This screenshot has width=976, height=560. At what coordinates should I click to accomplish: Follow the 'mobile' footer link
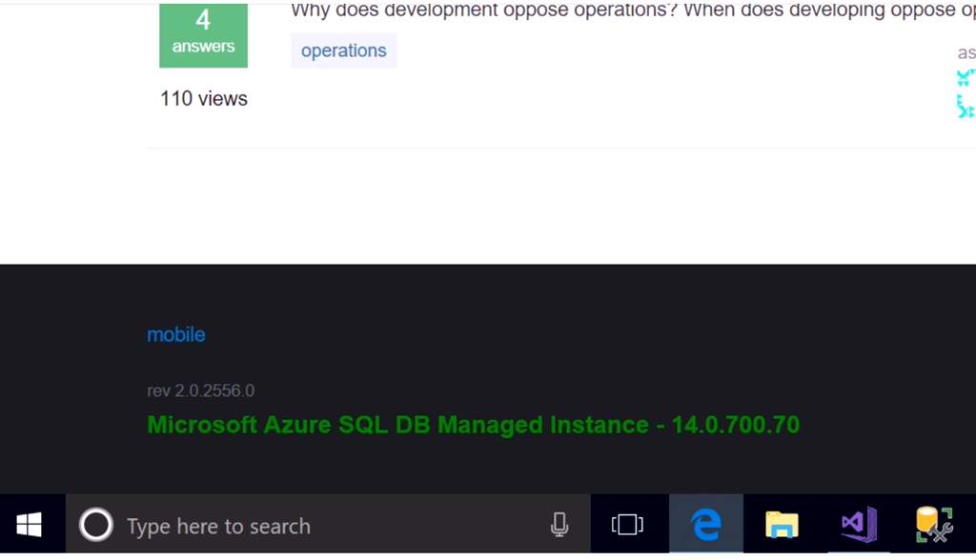pyautogui.click(x=176, y=334)
